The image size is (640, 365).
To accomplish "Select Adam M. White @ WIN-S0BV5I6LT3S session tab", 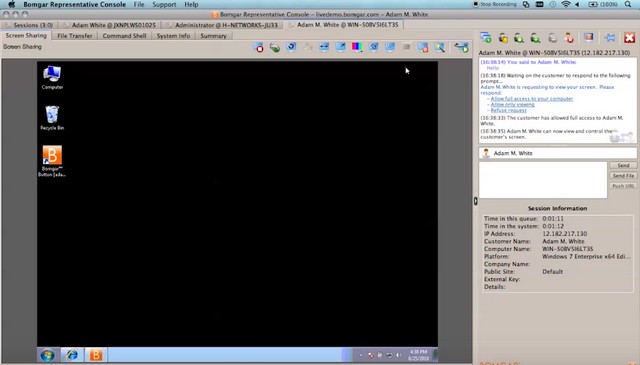I will click(344, 24).
